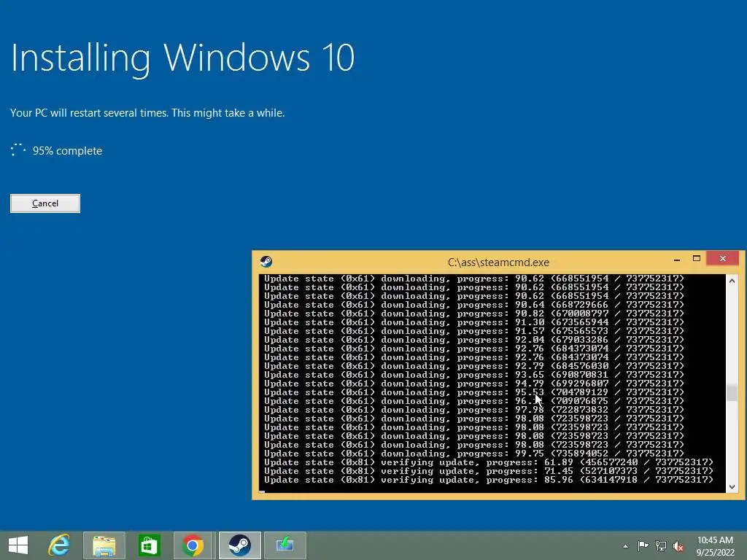Open the Windows Start button
Image resolution: width=747 pixels, height=560 pixels.
point(18,545)
